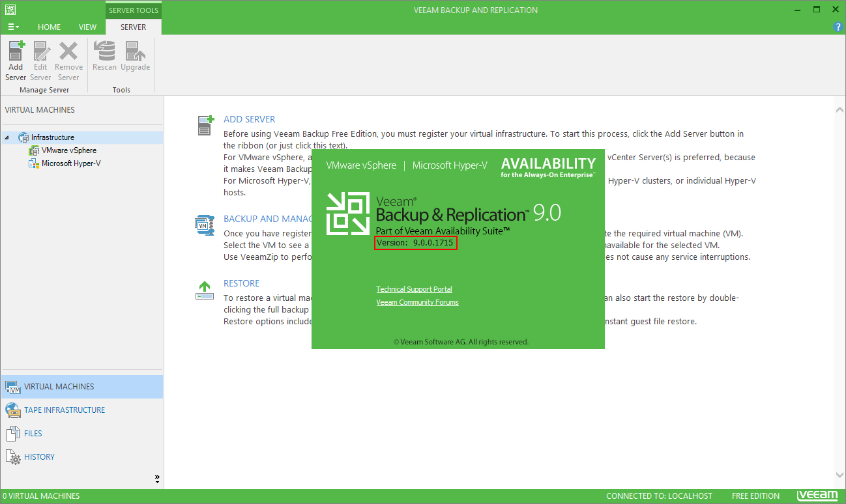Viewport: 846px width, 504px height.
Task: Select VMware vSphere in the tree
Action: coord(68,150)
